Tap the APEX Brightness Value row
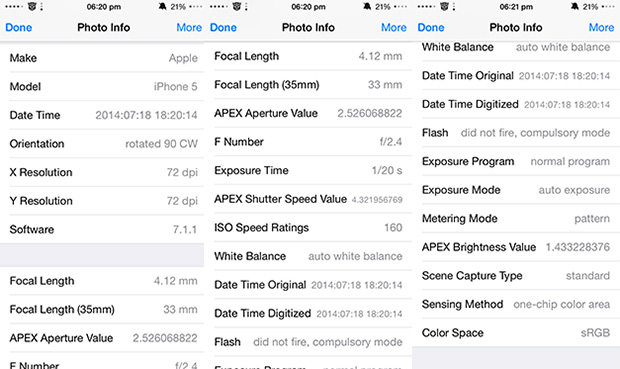Screen dimensions: 620x369 pyautogui.click(x=516, y=247)
